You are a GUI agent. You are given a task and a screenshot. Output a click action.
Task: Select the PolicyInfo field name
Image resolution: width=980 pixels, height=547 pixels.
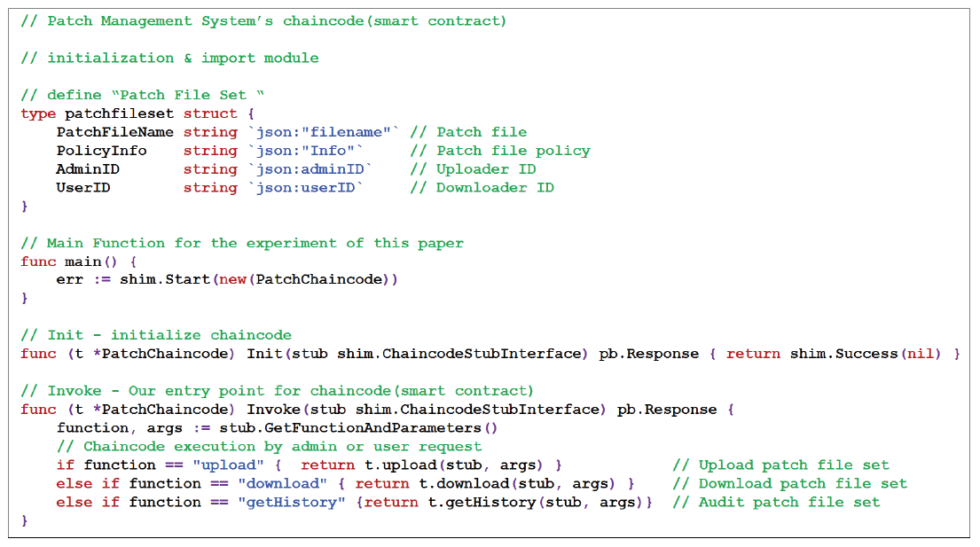[x=101, y=151]
